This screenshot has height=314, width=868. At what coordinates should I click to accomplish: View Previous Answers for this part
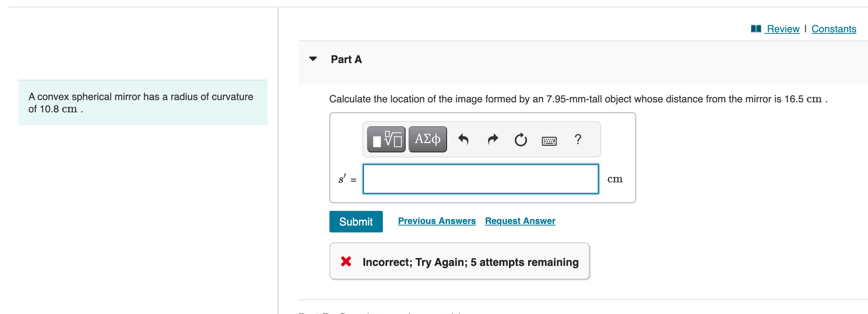pos(437,220)
